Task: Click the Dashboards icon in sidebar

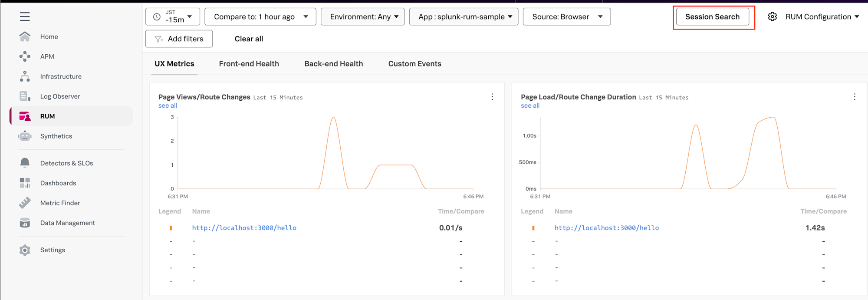Action: coord(25,183)
